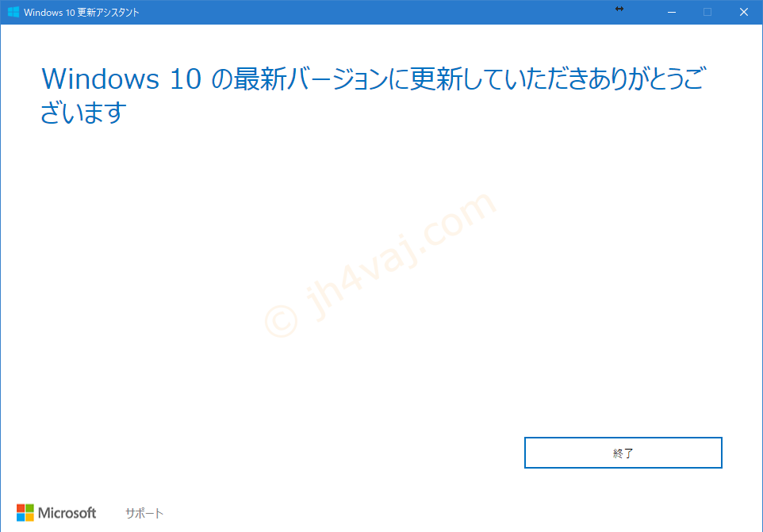This screenshot has width=763, height=532.
Task: Click the yellow square of Microsoft logo
Action: (29, 517)
